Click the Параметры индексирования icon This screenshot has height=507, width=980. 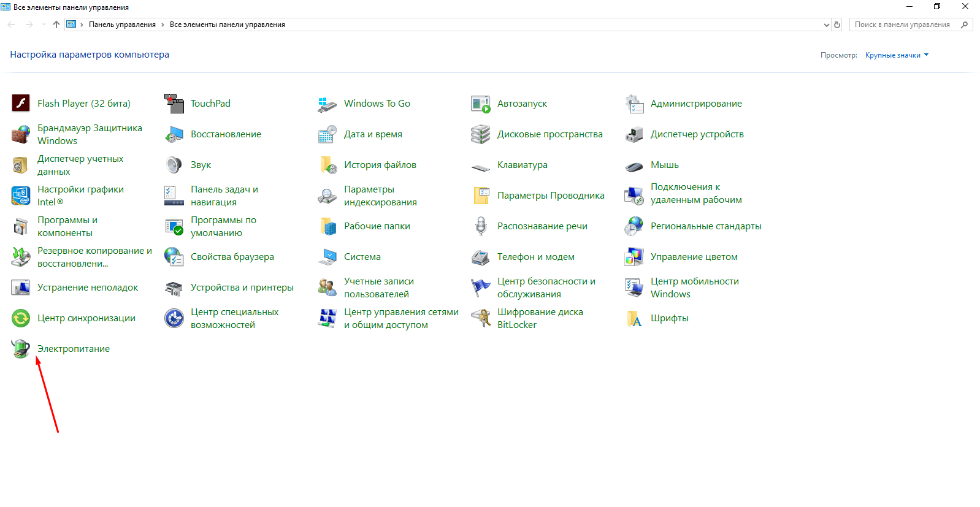[327, 196]
